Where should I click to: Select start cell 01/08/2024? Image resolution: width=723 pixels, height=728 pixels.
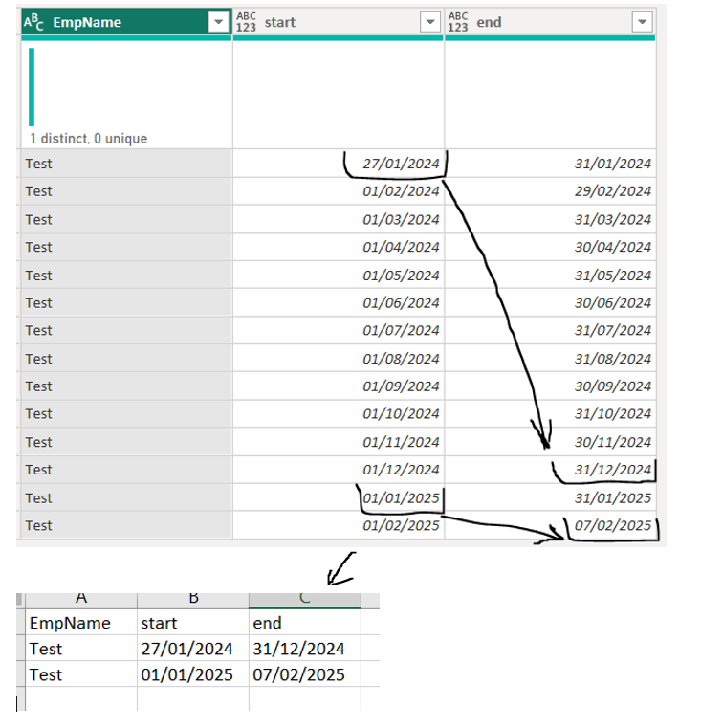[339, 359]
